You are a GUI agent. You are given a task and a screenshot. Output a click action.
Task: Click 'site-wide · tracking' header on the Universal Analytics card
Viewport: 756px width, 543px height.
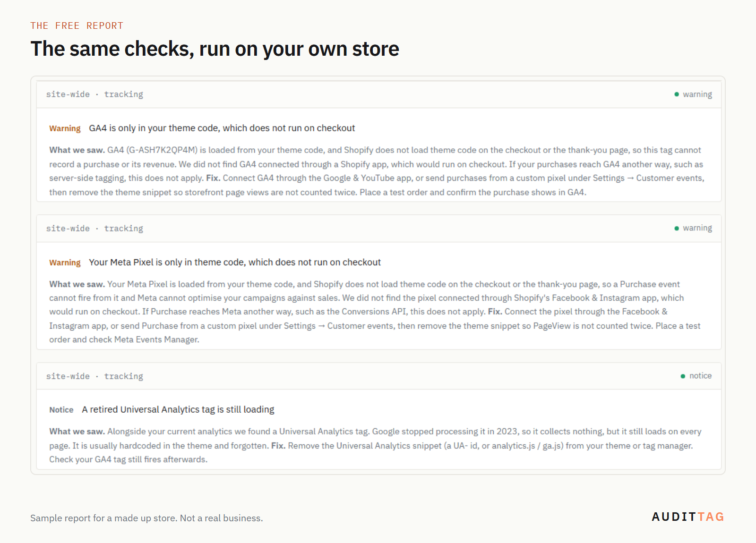click(94, 376)
